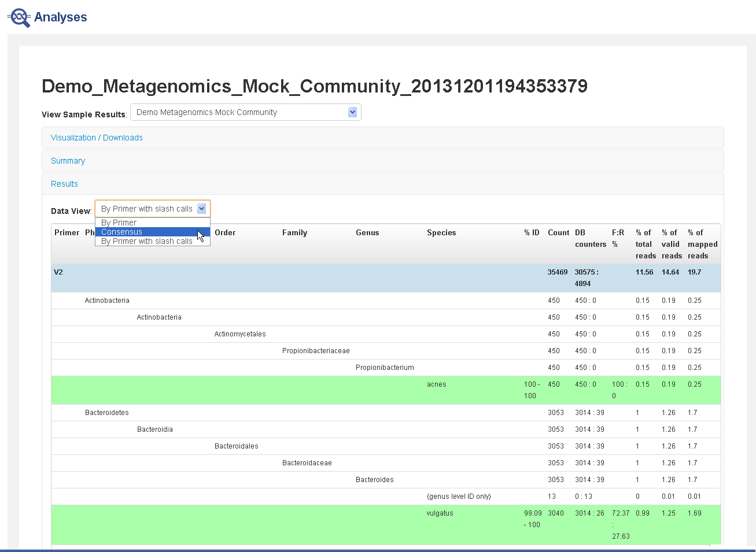Select the green acnes species row
Image resolution: width=756 pixels, height=552 pixels.
pos(437,384)
